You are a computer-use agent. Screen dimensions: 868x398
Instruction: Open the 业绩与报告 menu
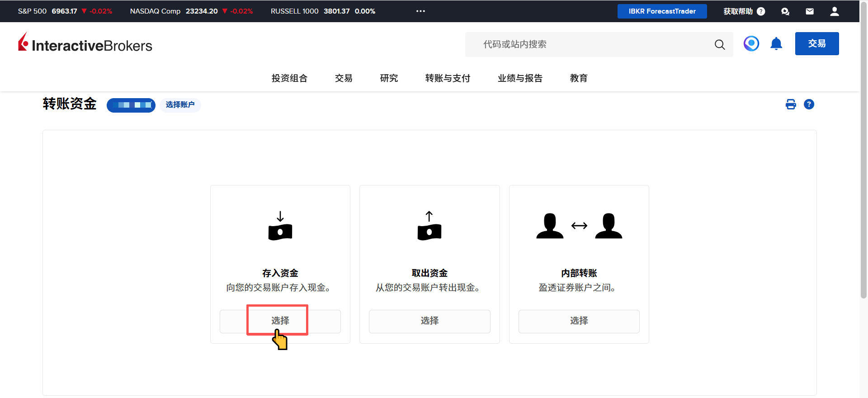point(520,78)
